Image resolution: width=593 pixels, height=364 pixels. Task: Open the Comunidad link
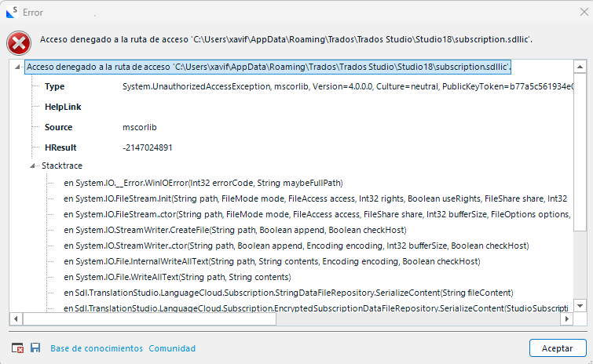172,348
